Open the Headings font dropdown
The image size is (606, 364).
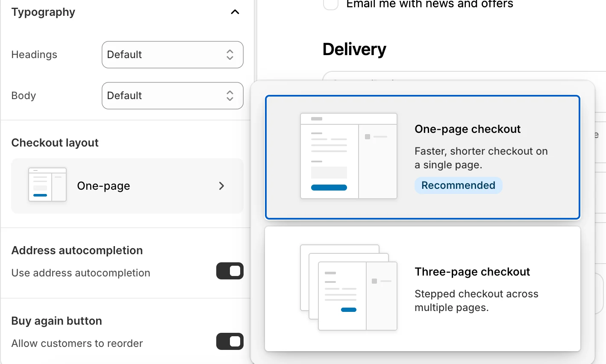(x=173, y=55)
